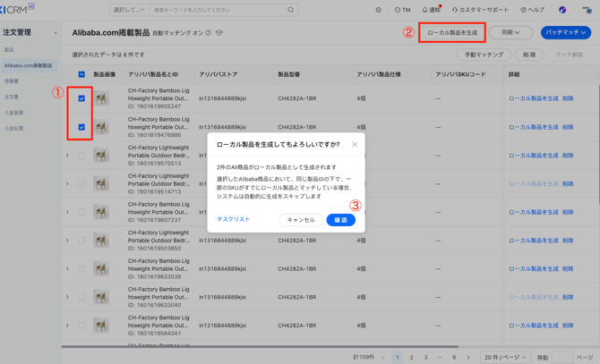Screen dimensions: 600x364
Task: Click the search magnifier icon
Action: [x=290, y=10]
